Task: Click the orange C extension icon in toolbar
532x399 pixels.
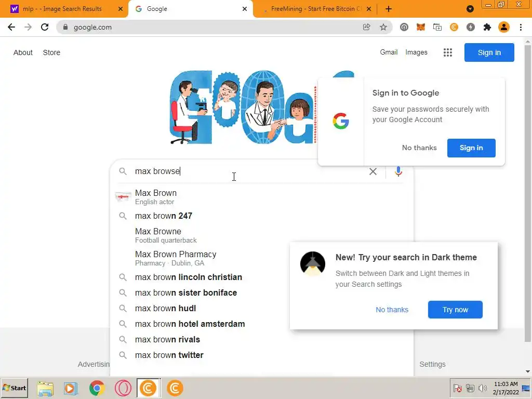Action: click(x=454, y=27)
